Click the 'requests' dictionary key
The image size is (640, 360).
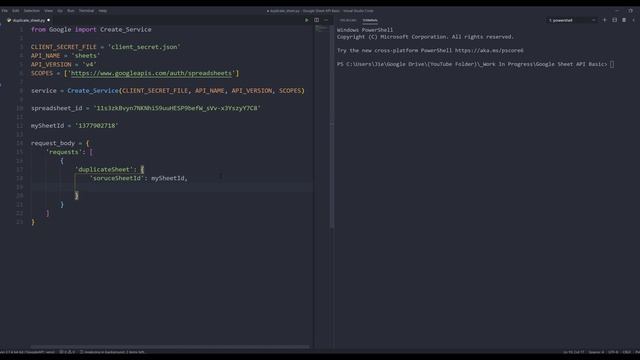64,152
